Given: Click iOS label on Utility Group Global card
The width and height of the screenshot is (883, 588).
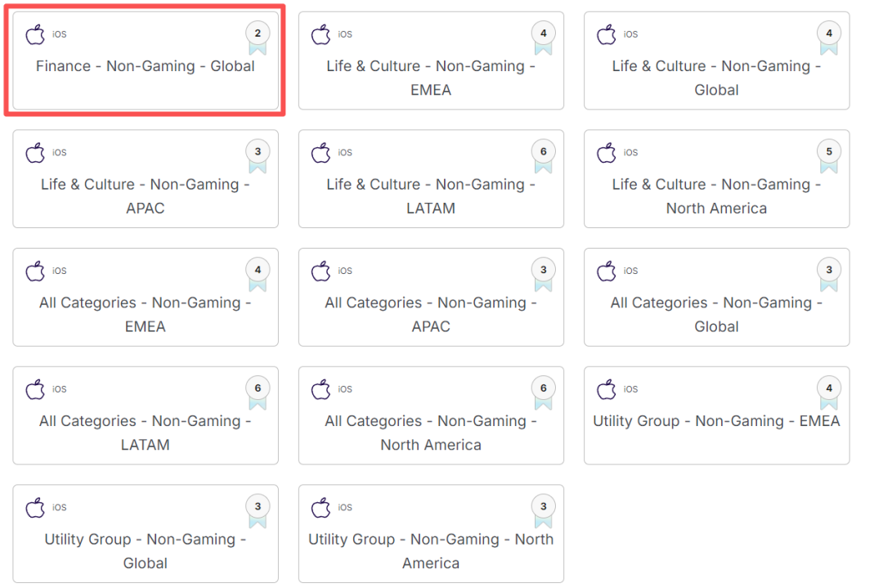Looking at the screenshot, I should pyautogui.click(x=59, y=508).
